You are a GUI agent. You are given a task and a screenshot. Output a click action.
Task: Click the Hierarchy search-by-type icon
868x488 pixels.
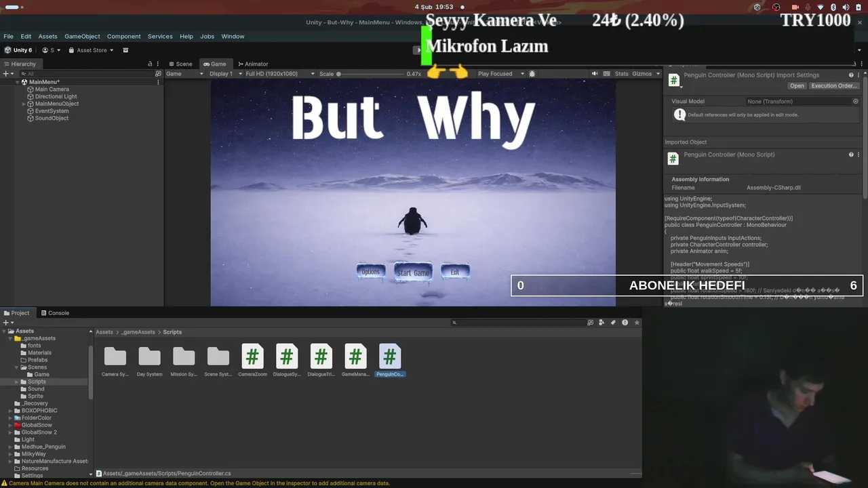[158, 73]
